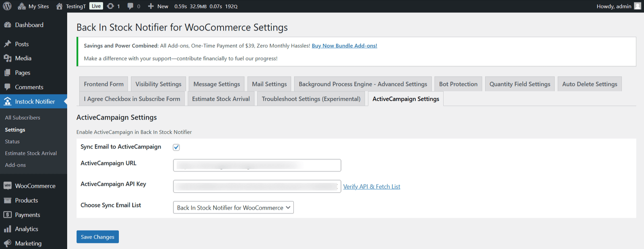Open the Visibility Settings tab

tap(158, 84)
